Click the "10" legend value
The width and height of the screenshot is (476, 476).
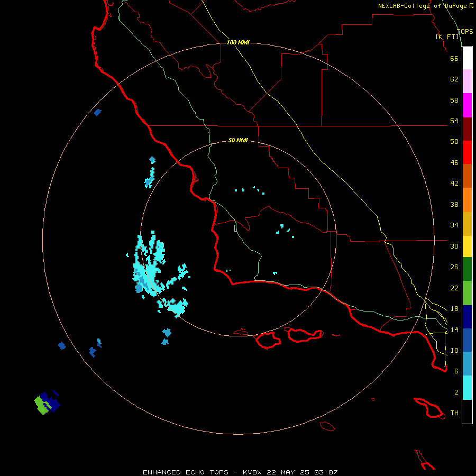coord(454,350)
